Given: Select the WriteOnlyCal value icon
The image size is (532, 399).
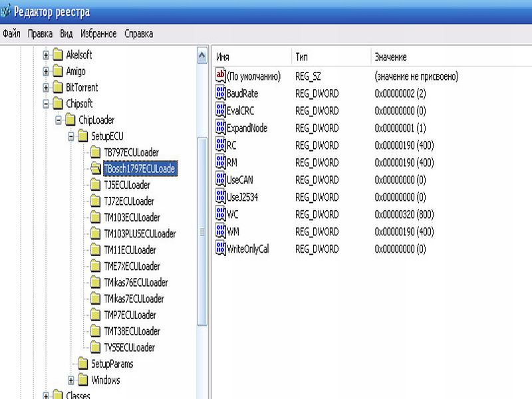Looking at the screenshot, I should pos(221,249).
